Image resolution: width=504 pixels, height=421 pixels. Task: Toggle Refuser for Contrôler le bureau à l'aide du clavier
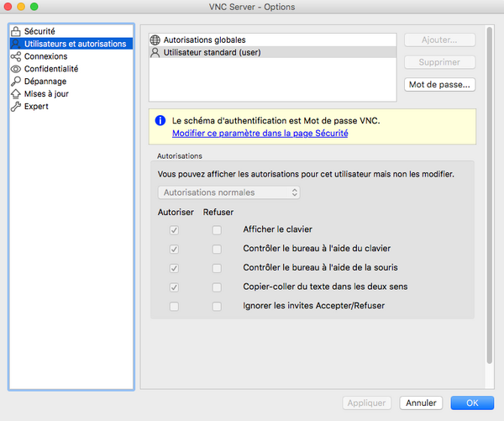click(217, 249)
